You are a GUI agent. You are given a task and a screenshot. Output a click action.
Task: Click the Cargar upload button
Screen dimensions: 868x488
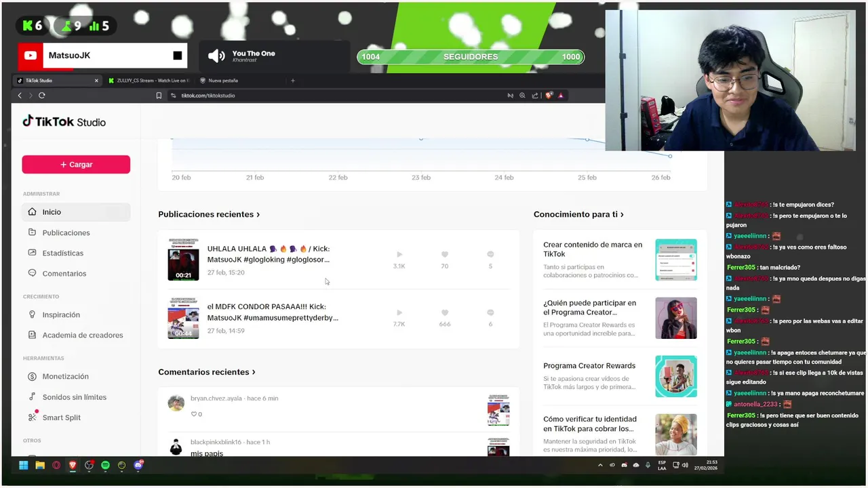click(x=76, y=164)
